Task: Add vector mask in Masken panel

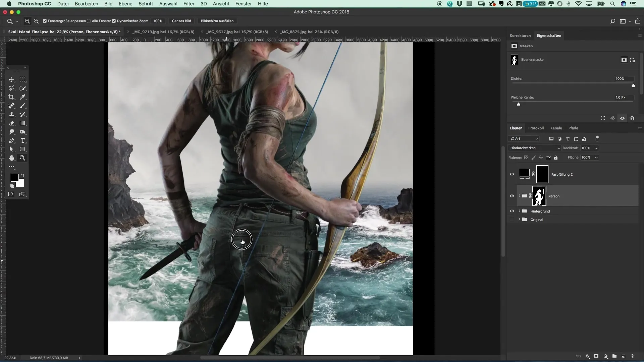Action: [x=633, y=60]
